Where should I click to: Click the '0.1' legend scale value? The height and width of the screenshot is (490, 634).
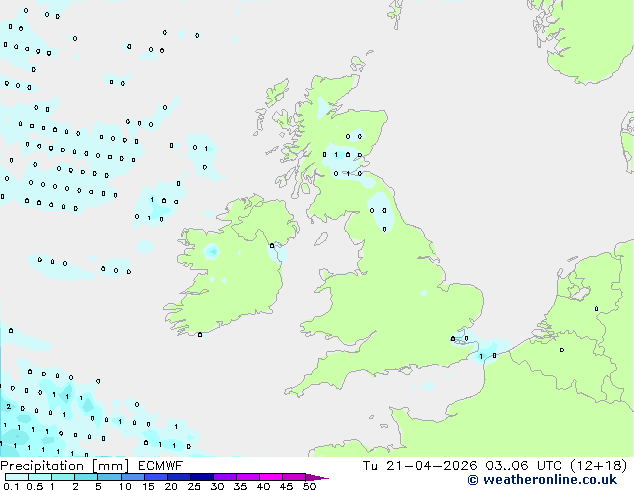coord(11,486)
